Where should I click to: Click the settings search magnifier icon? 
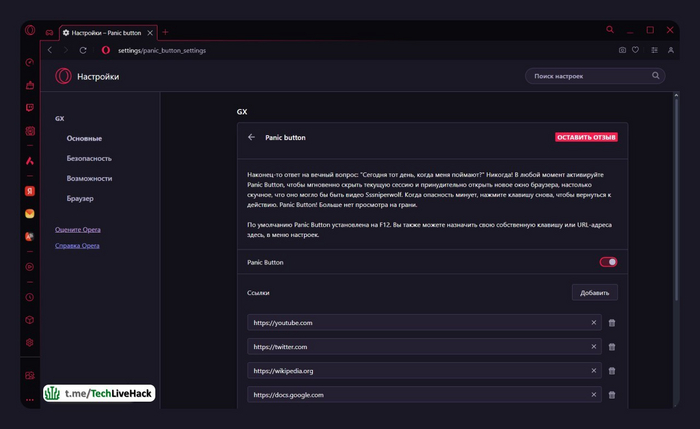point(655,75)
